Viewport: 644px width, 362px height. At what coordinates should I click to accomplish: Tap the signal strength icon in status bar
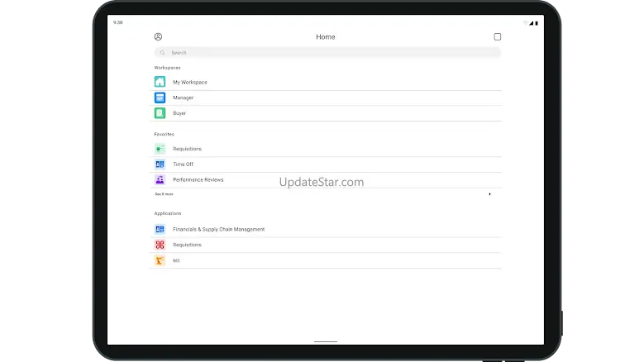(531, 23)
